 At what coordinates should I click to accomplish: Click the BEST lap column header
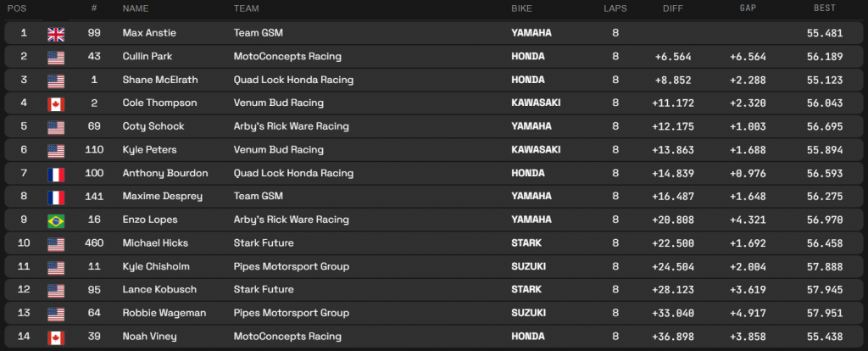(822, 8)
